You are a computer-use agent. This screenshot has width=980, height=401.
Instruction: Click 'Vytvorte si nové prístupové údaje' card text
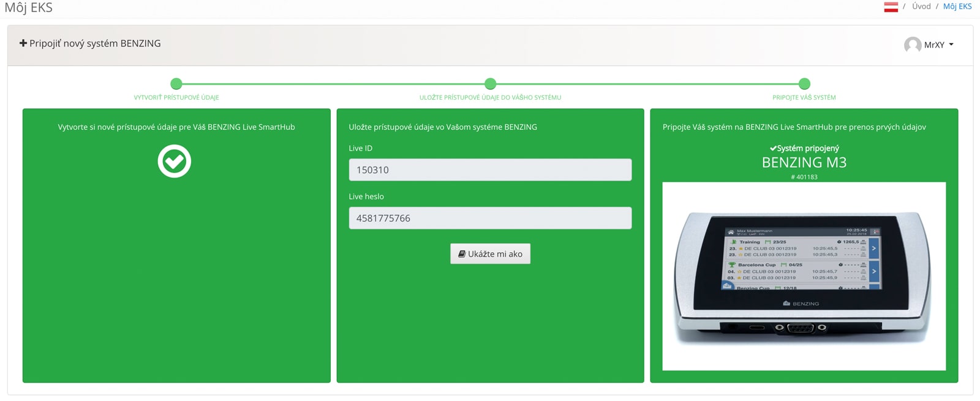pos(176,127)
